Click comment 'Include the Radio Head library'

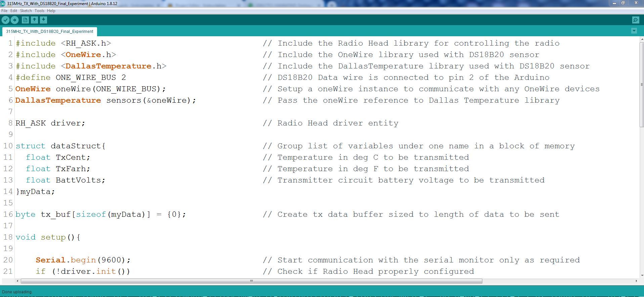(353, 43)
